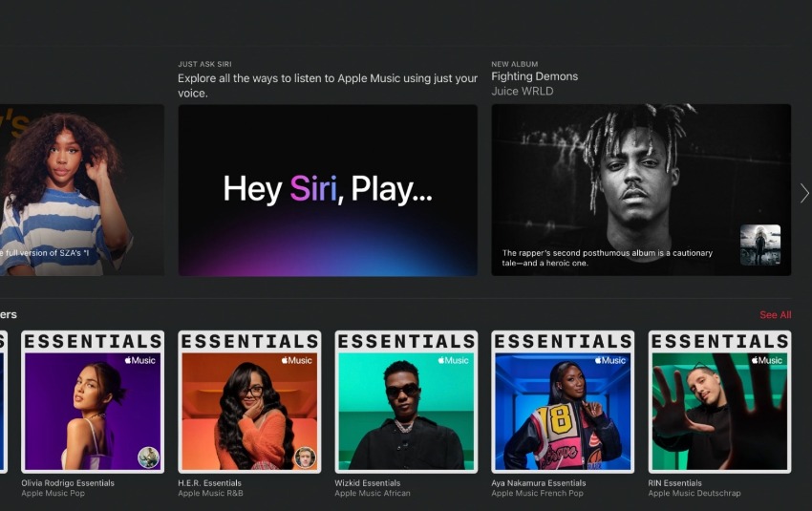Image resolution: width=812 pixels, height=511 pixels.
Task: Click the Wizkid Essentials title text
Action: 367,483
